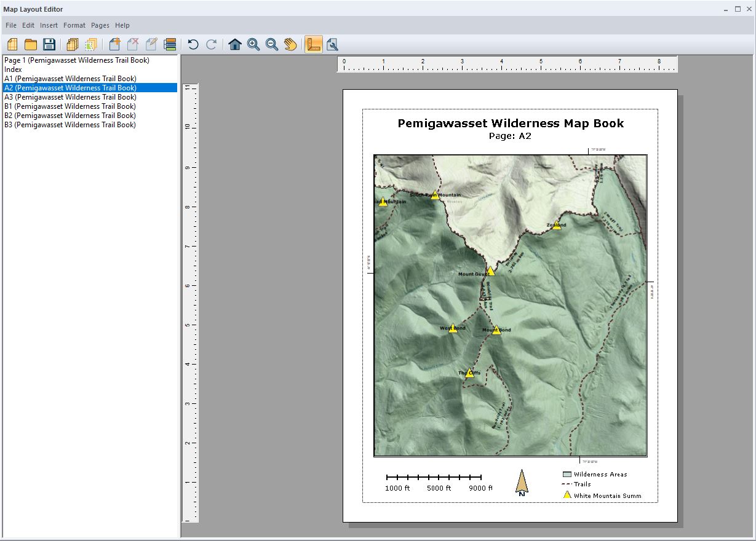This screenshot has width=756, height=541.
Task: Click the Zealand summit marker
Action: [x=557, y=225]
